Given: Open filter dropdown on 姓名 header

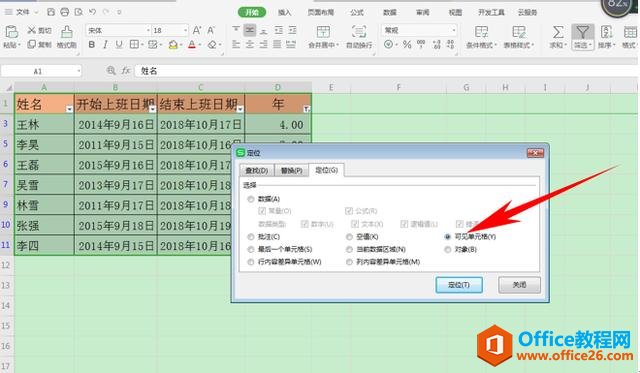Looking at the screenshot, I should pos(69,109).
